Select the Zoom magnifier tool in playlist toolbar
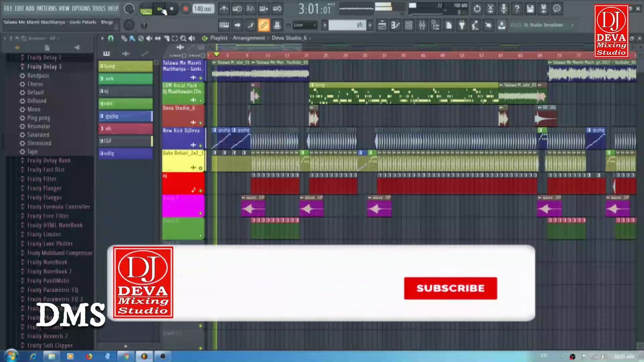The image size is (644, 362). click(183, 38)
